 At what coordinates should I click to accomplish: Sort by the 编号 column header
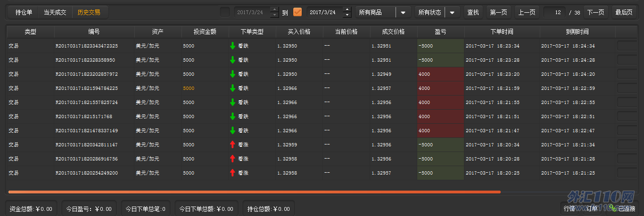point(94,32)
